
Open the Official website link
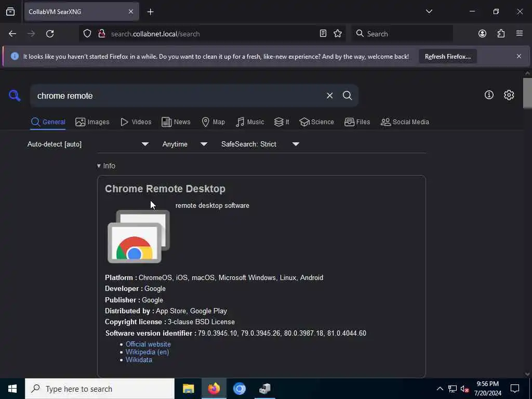148,344
